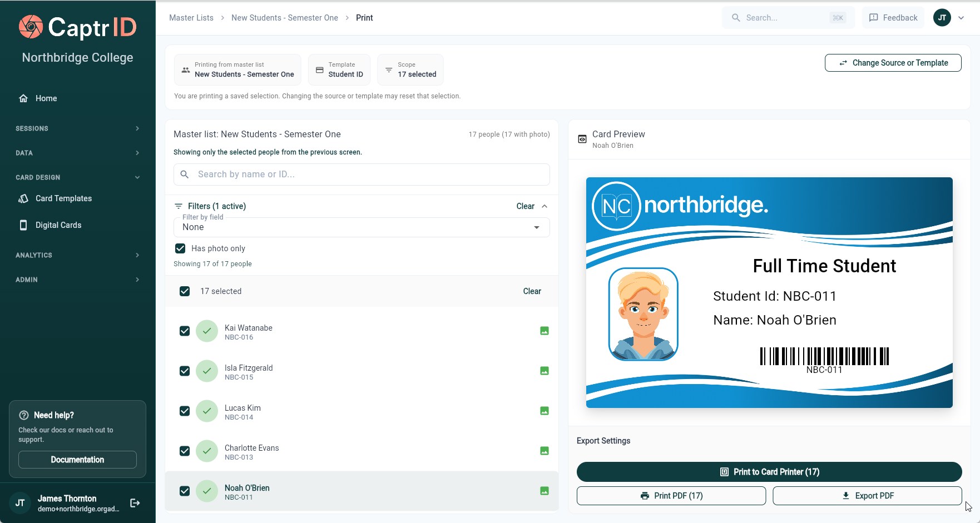Open Feedback via its speech bubble icon
Viewport: 980px width, 523px height.
pos(873,17)
